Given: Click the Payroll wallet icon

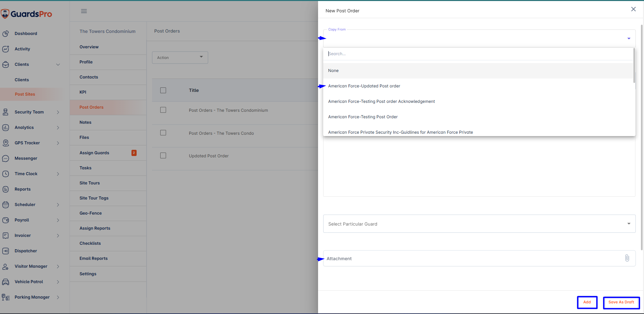Looking at the screenshot, I should coord(5,220).
